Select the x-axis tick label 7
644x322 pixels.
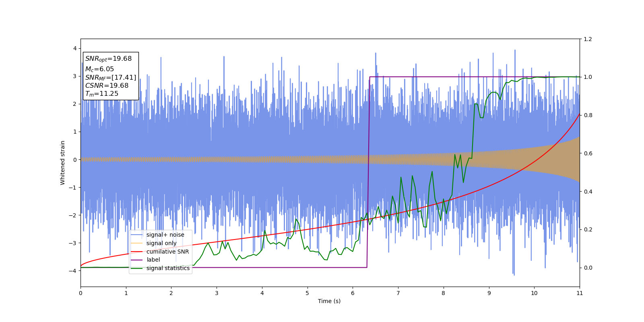(398, 293)
